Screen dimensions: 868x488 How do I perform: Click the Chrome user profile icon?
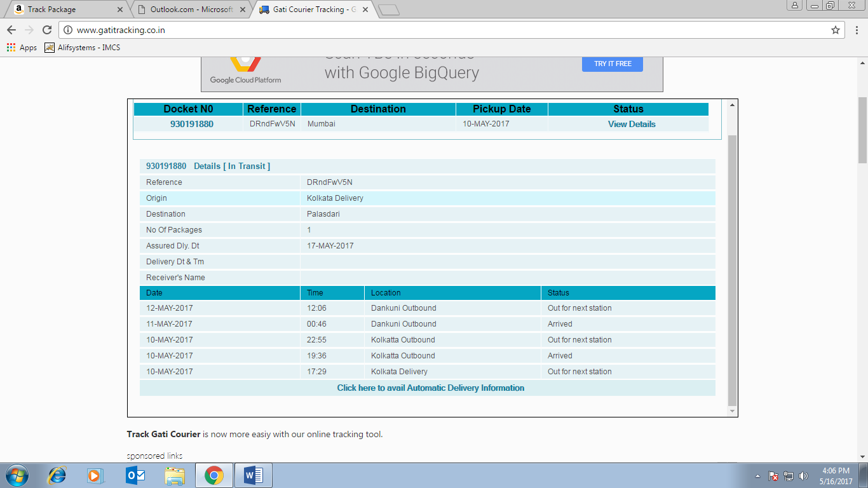pos(796,5)
